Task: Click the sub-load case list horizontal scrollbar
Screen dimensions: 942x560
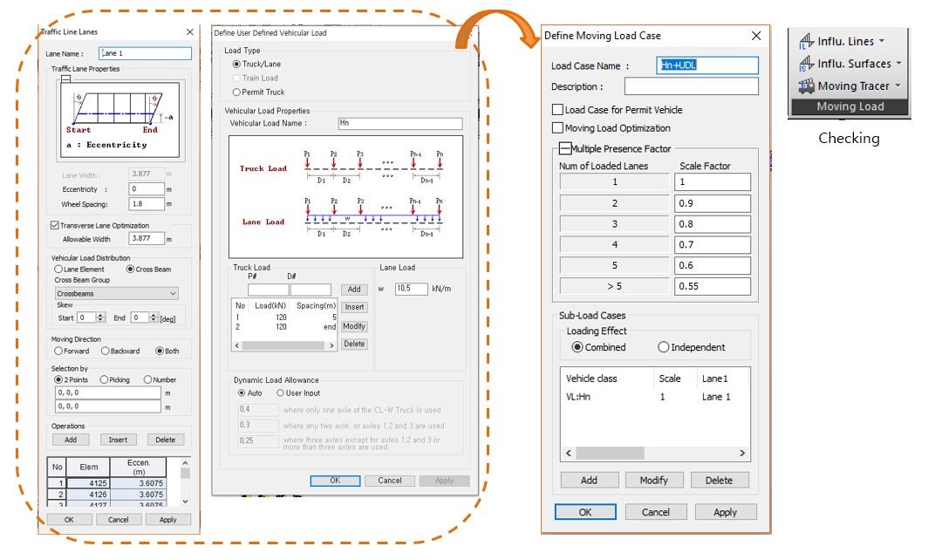Action: (655, 453)
